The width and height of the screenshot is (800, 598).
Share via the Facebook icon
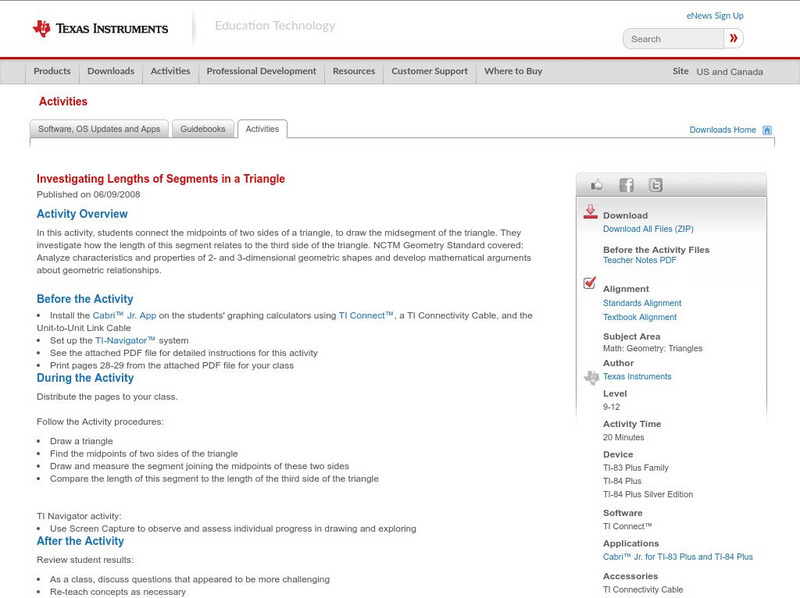pos(626,185)
